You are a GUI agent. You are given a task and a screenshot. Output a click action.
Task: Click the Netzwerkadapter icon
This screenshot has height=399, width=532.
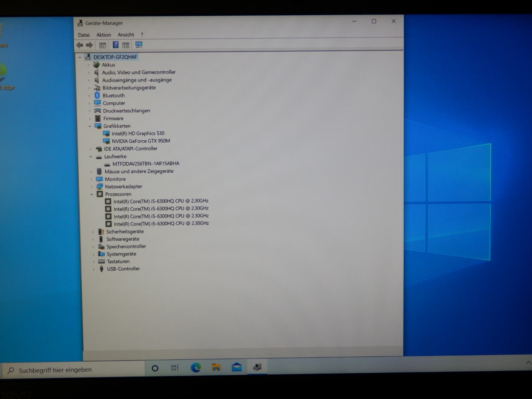pos(99,187)
